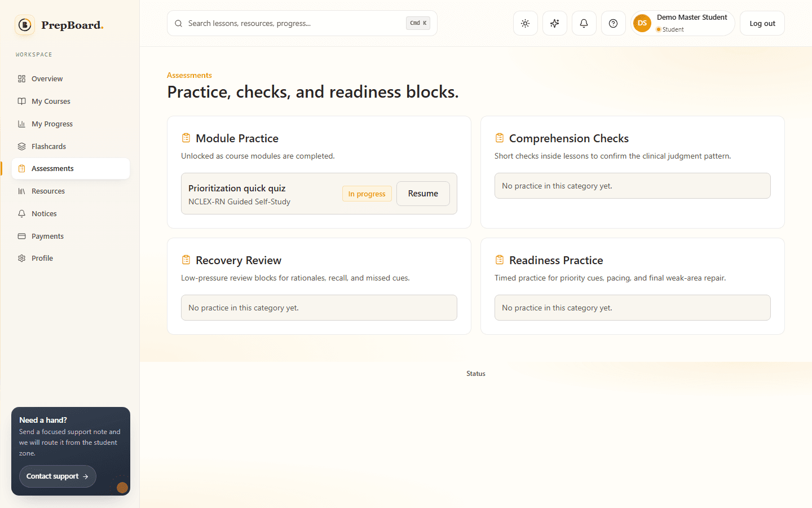Click the Flashcards layers icon

(21, 146)
